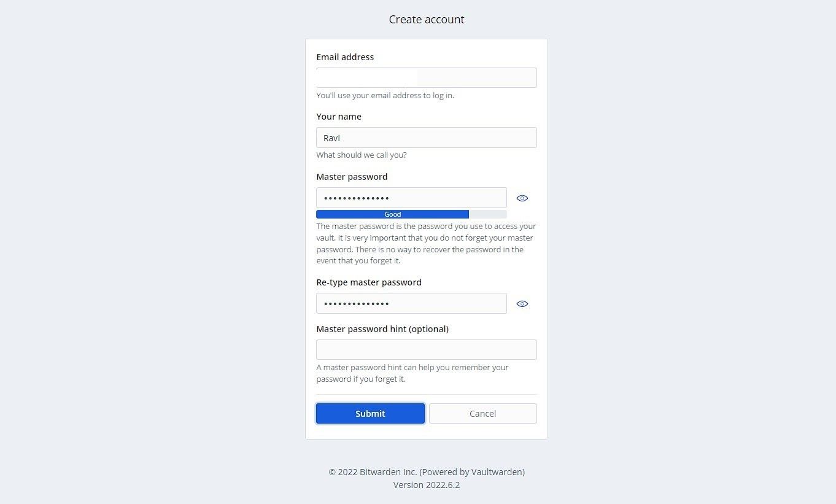Click the Re-type master password field
836x504 pixels.
[x=411, y=303]
